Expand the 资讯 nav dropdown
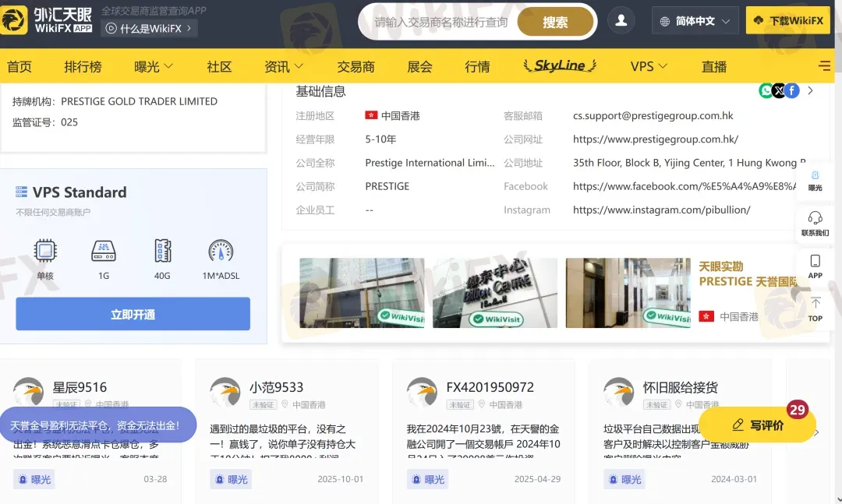The height and width of the screenshot is (504, 842). click(299, 66)
